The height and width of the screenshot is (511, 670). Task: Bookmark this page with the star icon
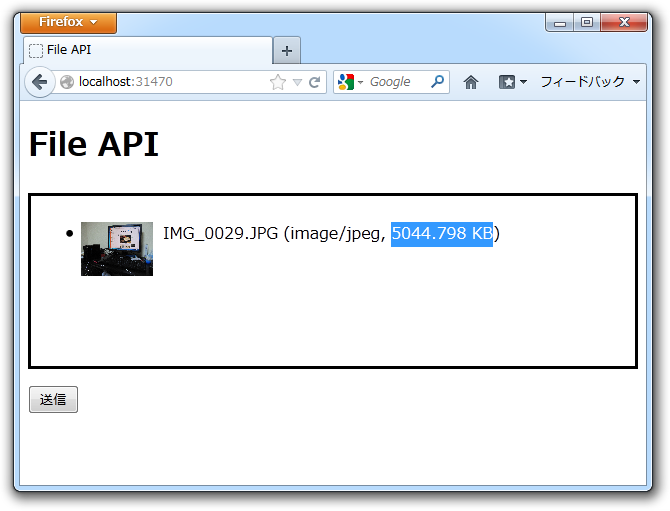click(278, 82)
